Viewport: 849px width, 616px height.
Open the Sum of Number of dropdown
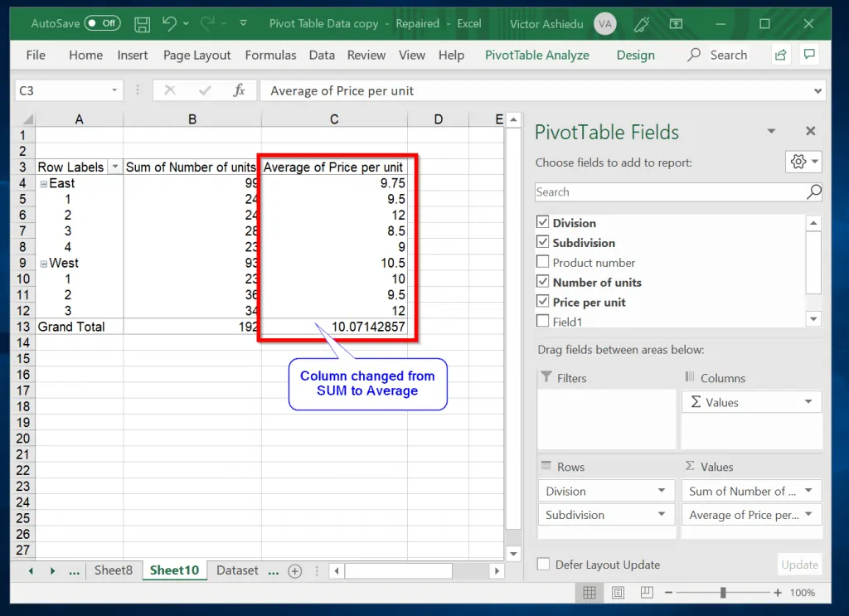pyautogui.click(x=808, y=491)
